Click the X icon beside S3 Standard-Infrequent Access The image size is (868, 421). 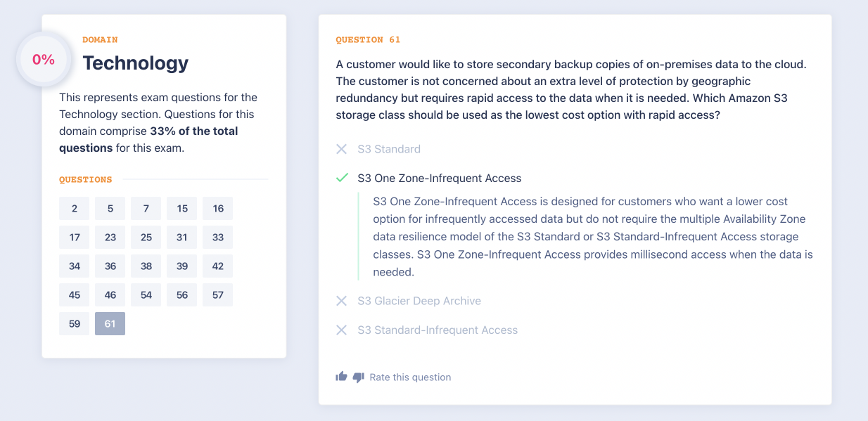coord(342,330)
